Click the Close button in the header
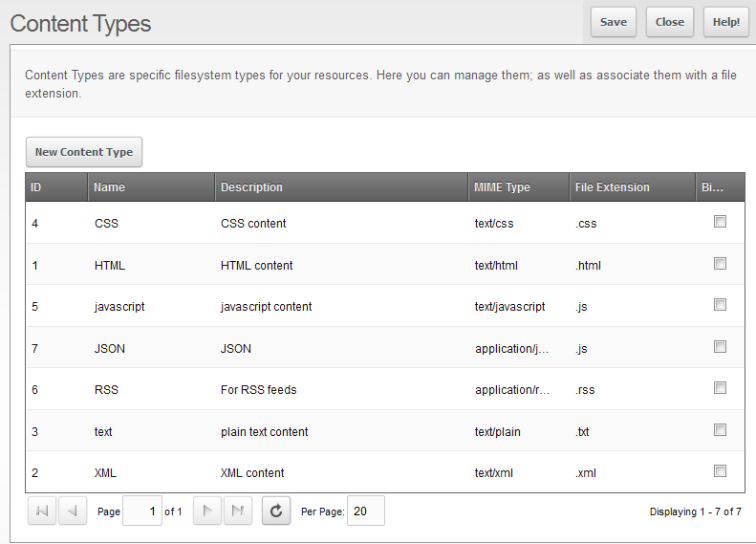Image resolution: width=756 pixels, height=544 pixels. tap(670, 22)
